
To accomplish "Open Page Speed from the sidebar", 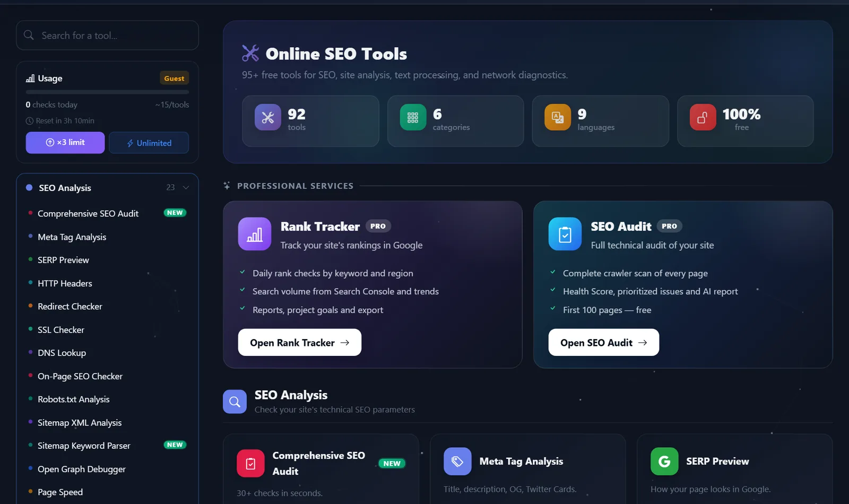I will pyautogui.click(x=107, y=492).
